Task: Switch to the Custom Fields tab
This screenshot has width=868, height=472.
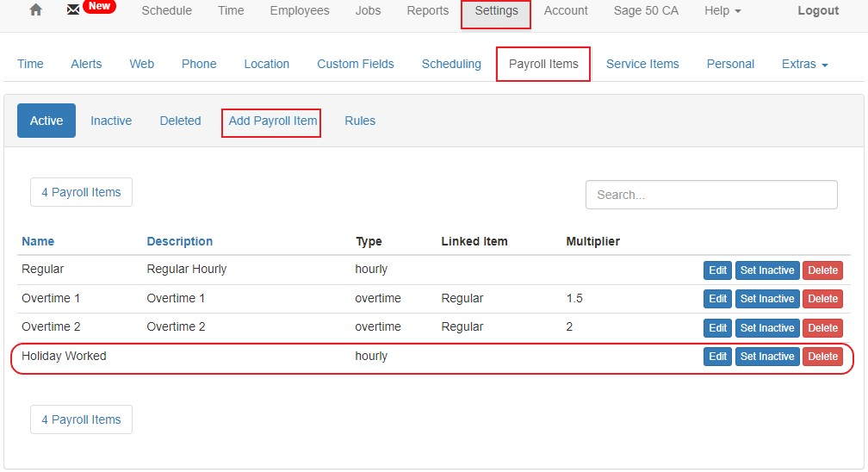Action: (356, 64)
